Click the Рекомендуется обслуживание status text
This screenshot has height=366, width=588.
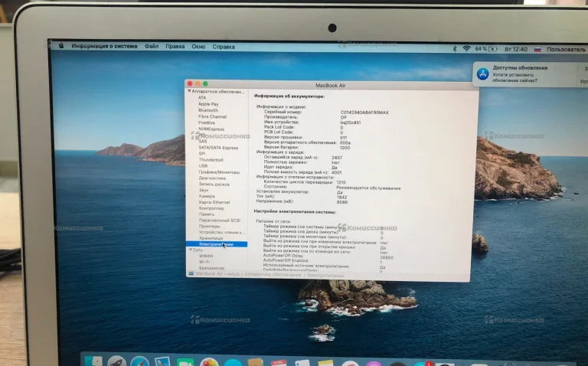368,188
